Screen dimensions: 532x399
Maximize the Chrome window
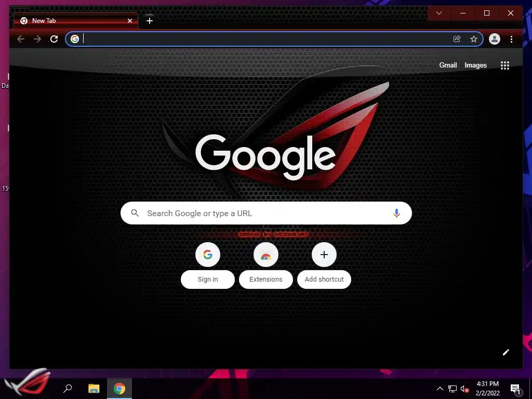coord(486,13)
